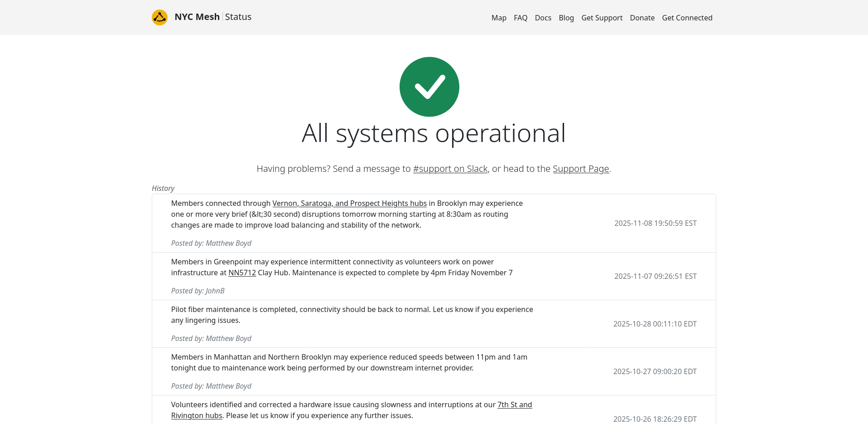Open the Get Connected page
The width and height of the screenshot is (868, 424).
(687, 18)
